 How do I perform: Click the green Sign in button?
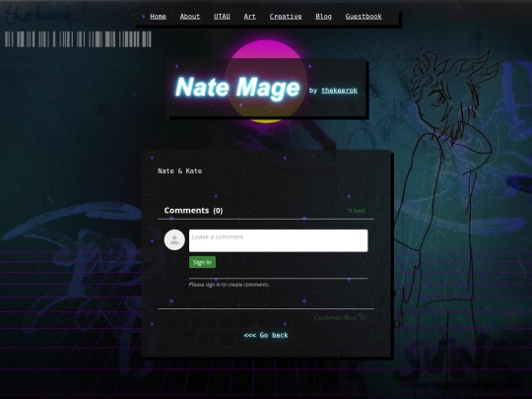[202, 262]
